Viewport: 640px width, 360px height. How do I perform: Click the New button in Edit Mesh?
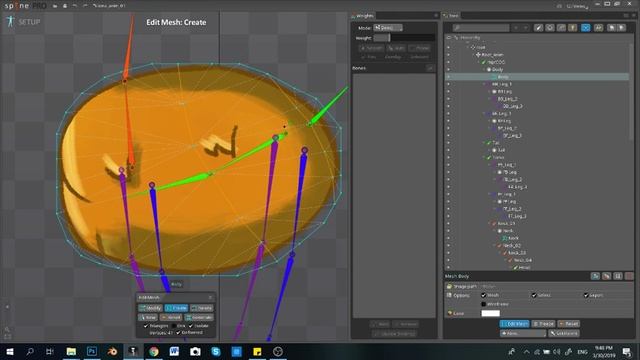point(148,317)
